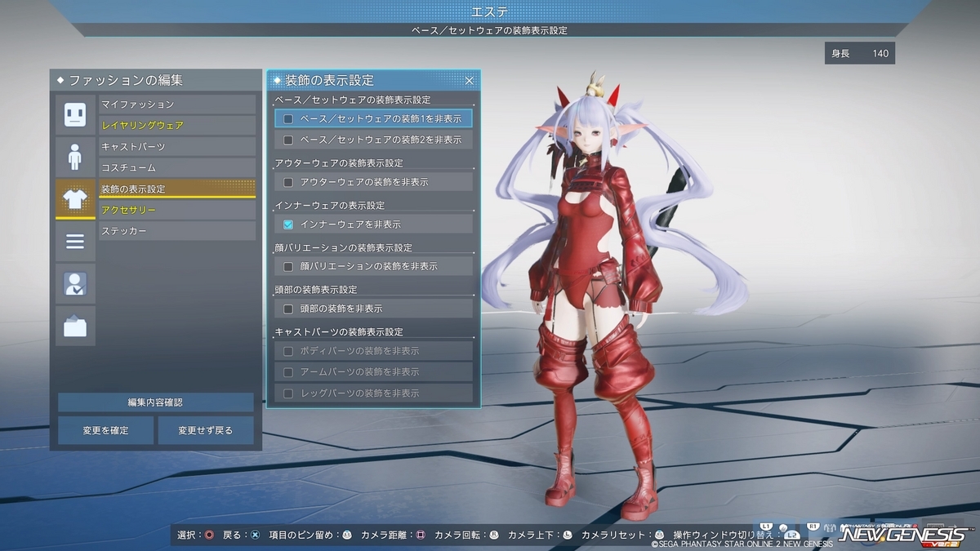980x551 pixels.
Task: Open the list lines category icon
Action: click(x=75, y=242)
